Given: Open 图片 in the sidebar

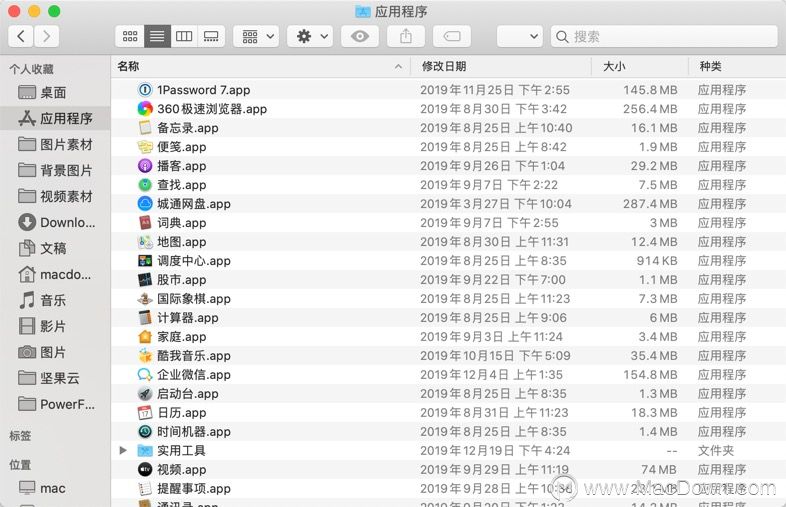Looking at the screenshot, I should [55, 352].
